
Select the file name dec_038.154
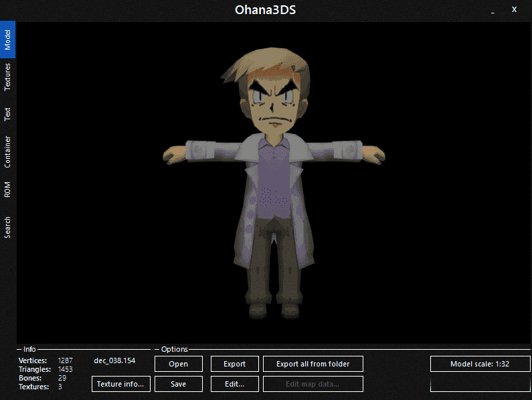[x=114, y=360]
